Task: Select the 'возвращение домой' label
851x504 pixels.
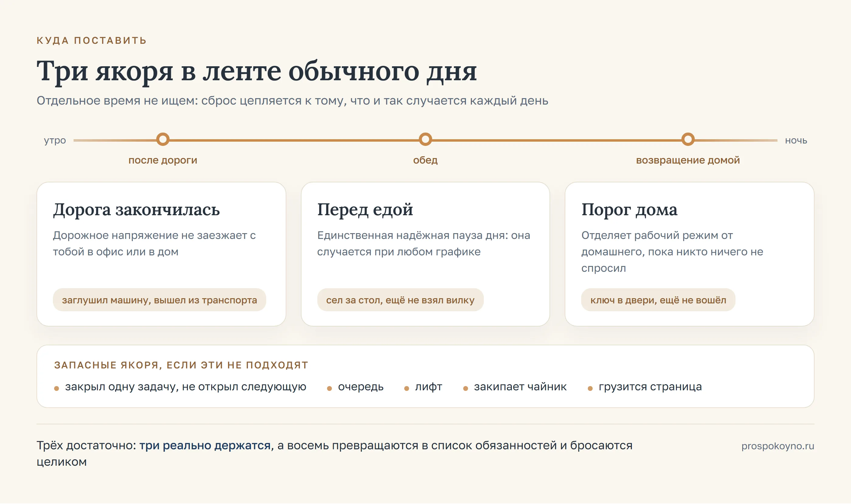Action: pos(688,160)
